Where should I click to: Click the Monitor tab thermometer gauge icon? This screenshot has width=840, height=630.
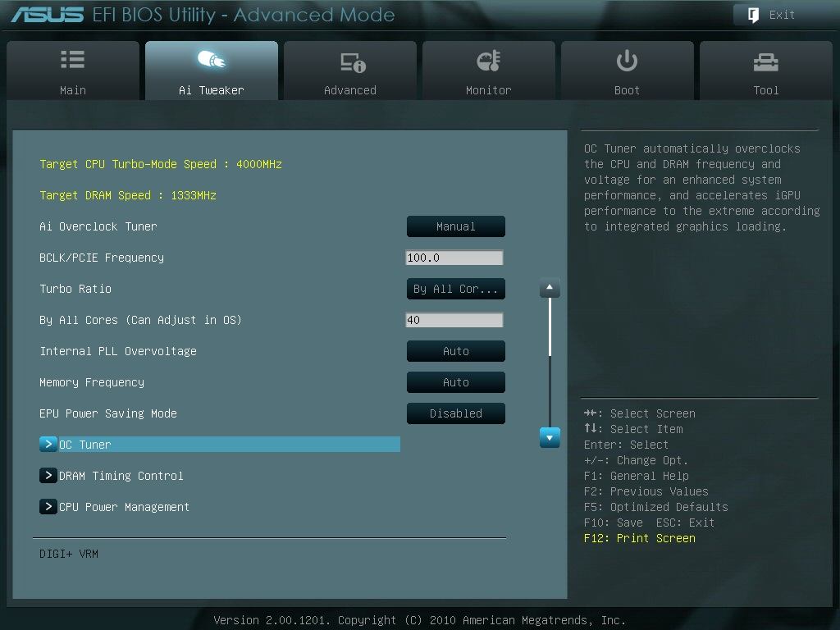(489, 61)
